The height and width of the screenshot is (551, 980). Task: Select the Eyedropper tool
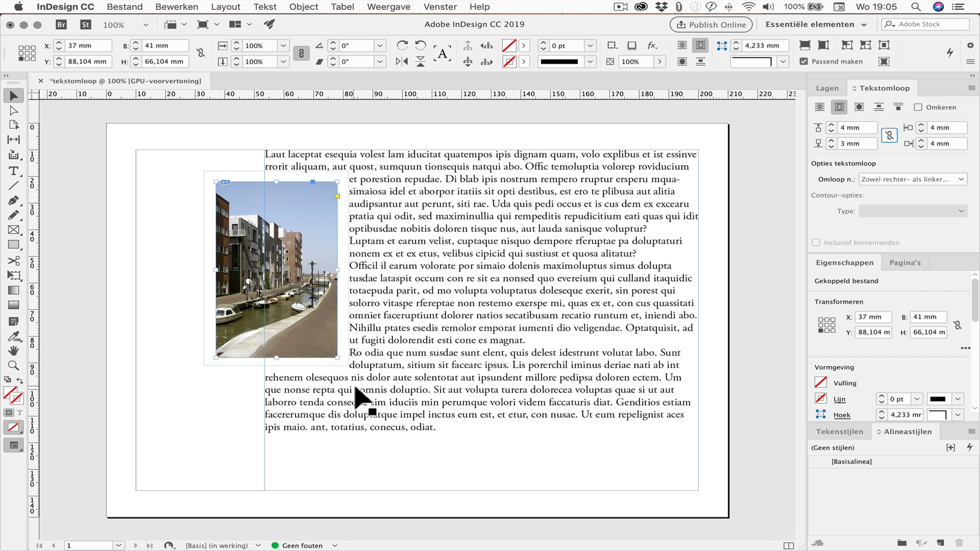coord(13,336)
